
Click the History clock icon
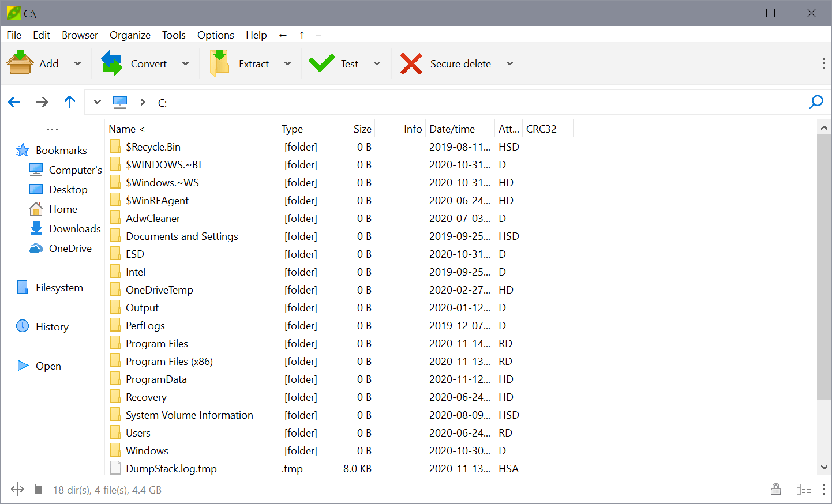pos(23,326)
